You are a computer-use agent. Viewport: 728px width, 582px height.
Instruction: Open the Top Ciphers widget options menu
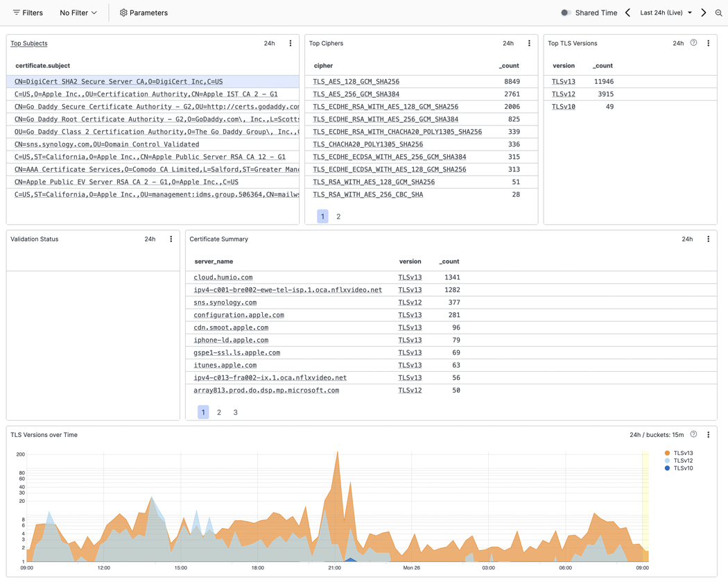[529, 43]
